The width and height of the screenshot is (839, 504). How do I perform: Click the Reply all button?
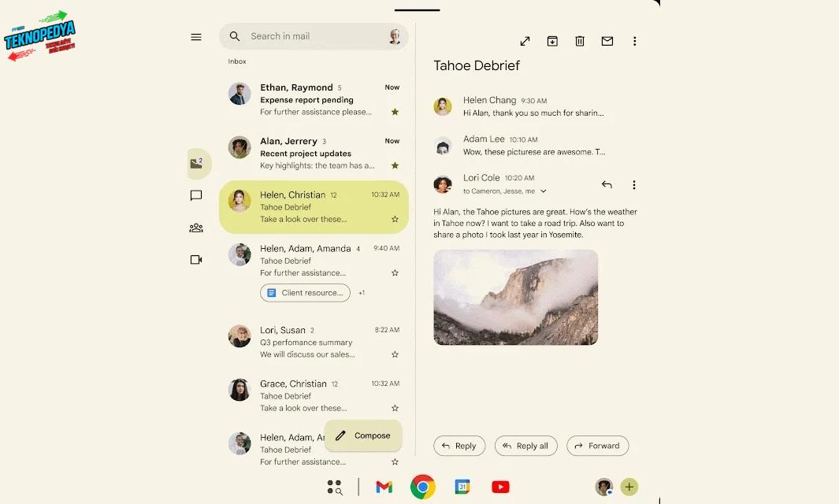[x=525, y=446]
